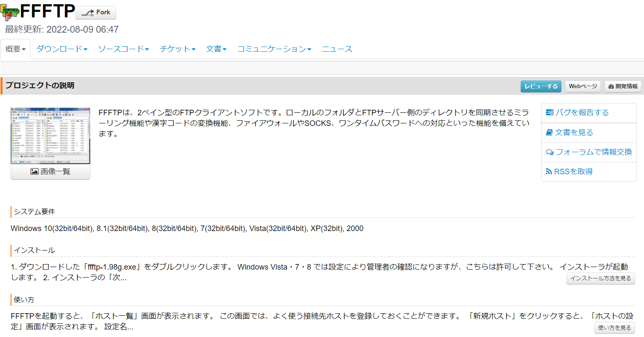Click the レビューする button
The height and width of the screenshot is (337, 644).
[541, 86]
